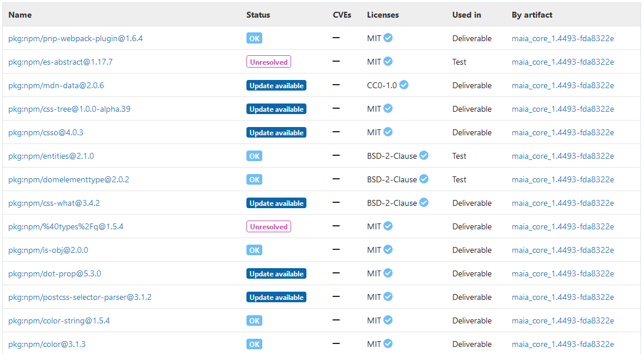Click verified badge on css-what BSD-2-Clause license
This screenshot has height=354, width=644.
coord(424,202)
